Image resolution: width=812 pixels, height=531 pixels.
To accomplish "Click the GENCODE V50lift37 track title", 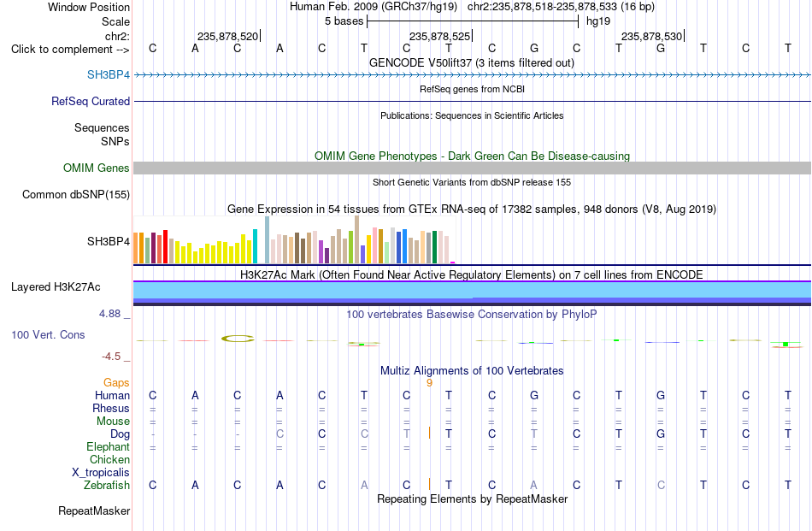I will pyautogui.click(x=472, y=62).
